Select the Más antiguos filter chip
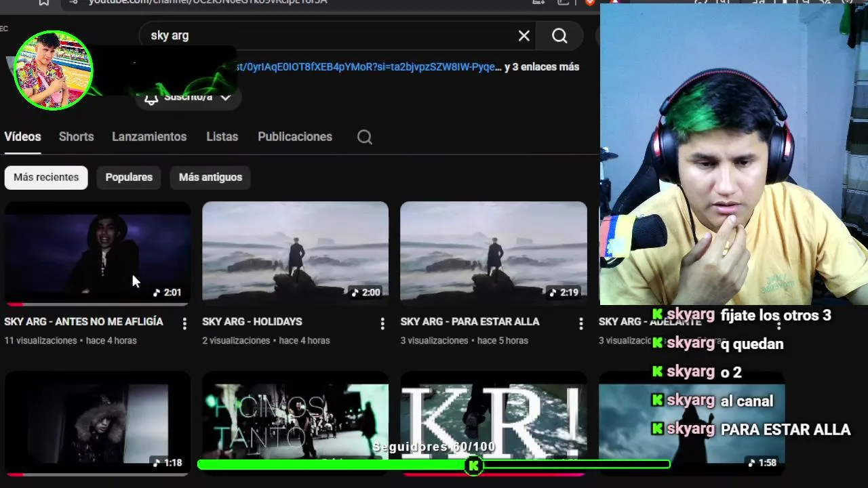 (210, 178)
